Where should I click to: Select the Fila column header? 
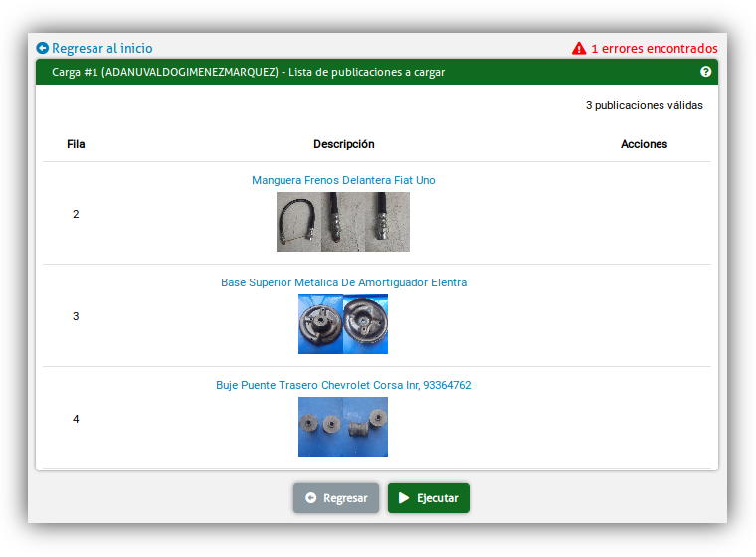pyautogui.click(x=76, y=144)
